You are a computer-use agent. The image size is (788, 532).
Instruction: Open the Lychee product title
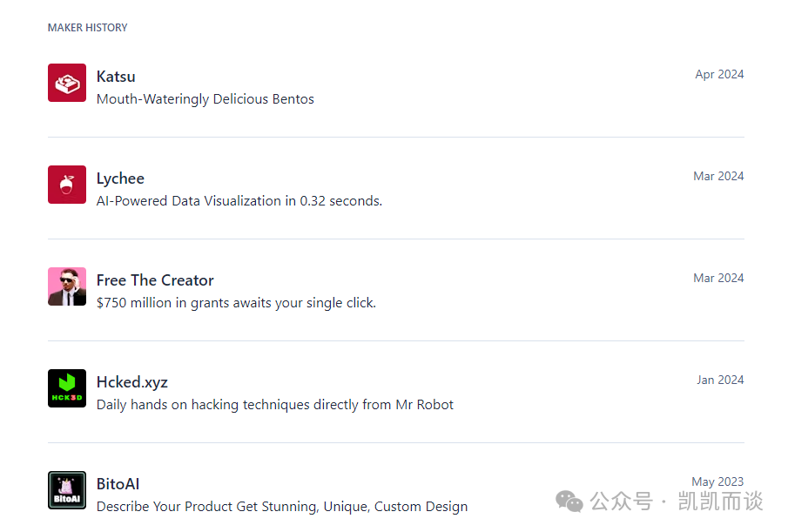(x=120, y=178)
